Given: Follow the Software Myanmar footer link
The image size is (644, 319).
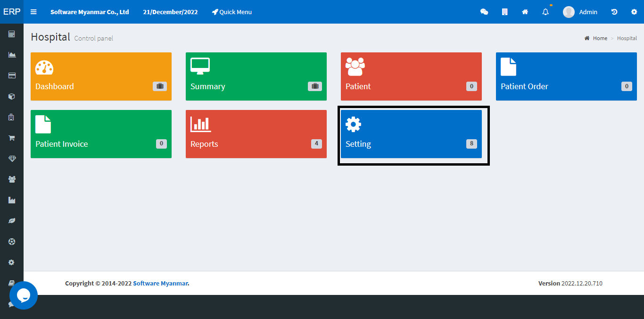Looking at the screenshot, I should click(x=160, y=283).
